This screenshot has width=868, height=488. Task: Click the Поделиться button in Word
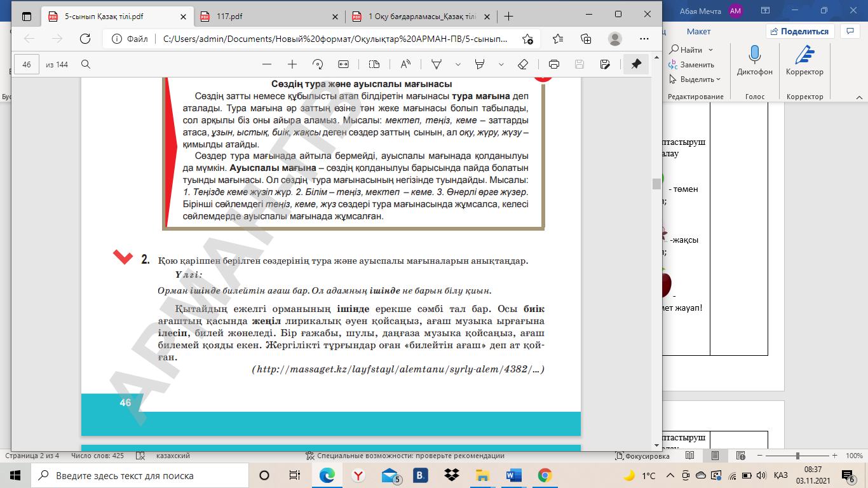[800, 31]
